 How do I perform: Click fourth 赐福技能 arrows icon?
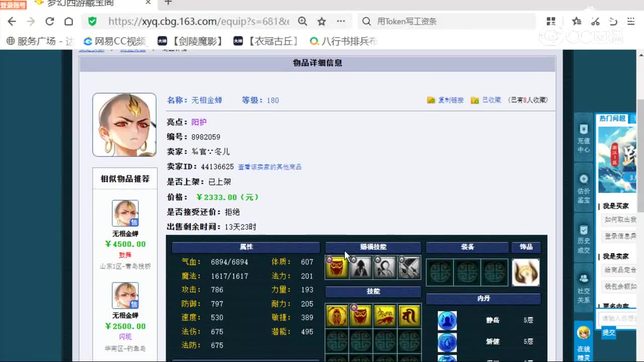tap(409, 267)
